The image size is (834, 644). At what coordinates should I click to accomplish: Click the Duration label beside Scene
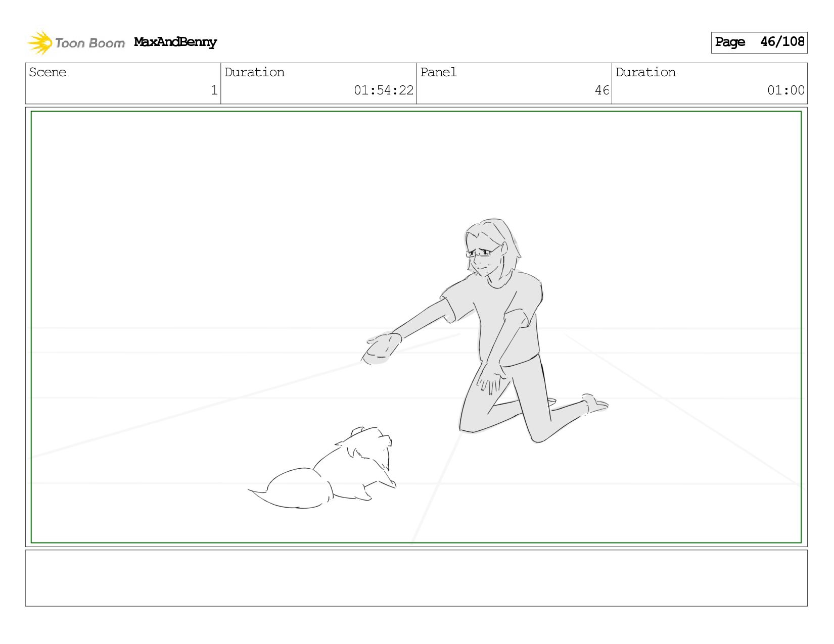click(x=254, y=72)
